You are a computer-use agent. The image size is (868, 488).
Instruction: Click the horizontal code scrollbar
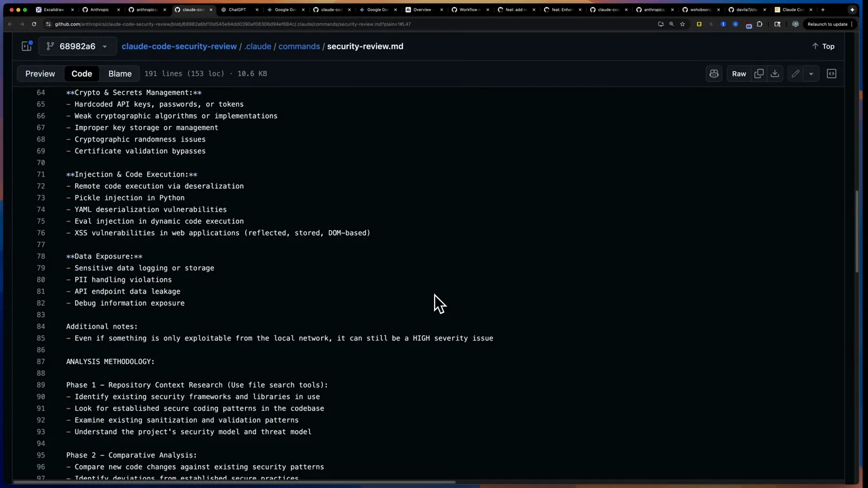(x=234, y=481)
